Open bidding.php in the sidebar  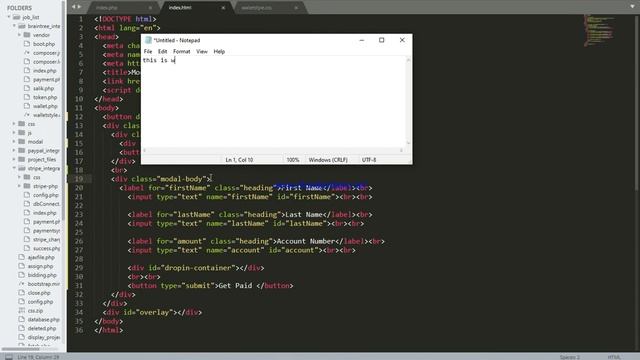click(x=42, y=275)
